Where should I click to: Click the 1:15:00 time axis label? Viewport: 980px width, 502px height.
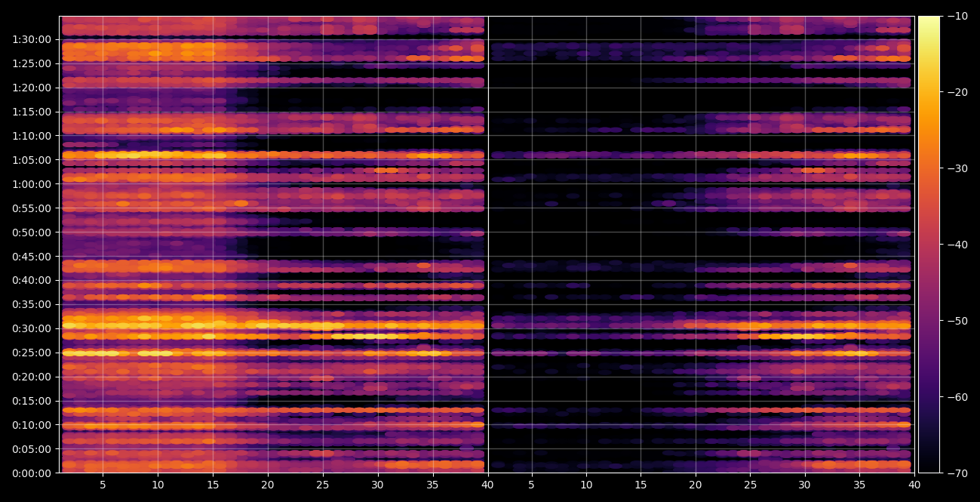[32, 112]
